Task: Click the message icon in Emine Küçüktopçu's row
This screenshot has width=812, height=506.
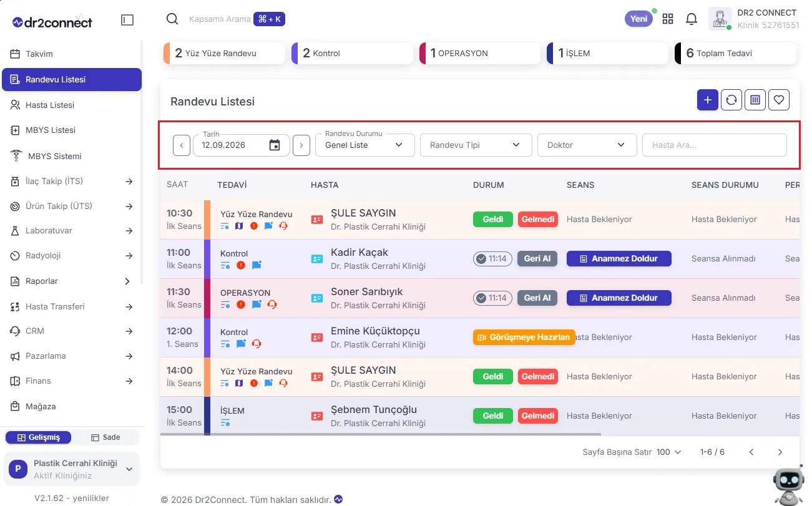Action: pyautogui.click(x=241, y=344)
